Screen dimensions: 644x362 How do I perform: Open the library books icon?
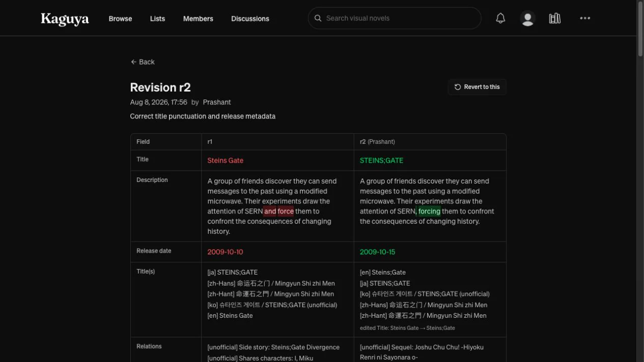click(x=555, y=18)
